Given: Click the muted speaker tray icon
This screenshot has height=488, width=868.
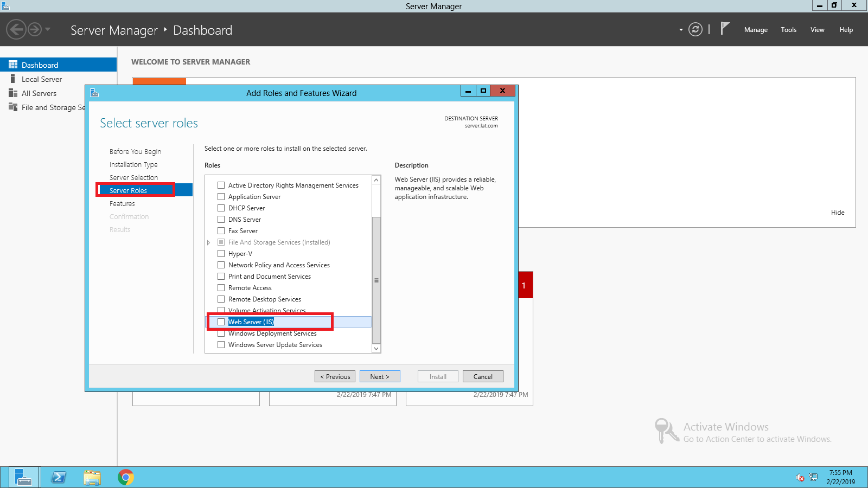Looking at the screenshot, I should pos(800,477).
